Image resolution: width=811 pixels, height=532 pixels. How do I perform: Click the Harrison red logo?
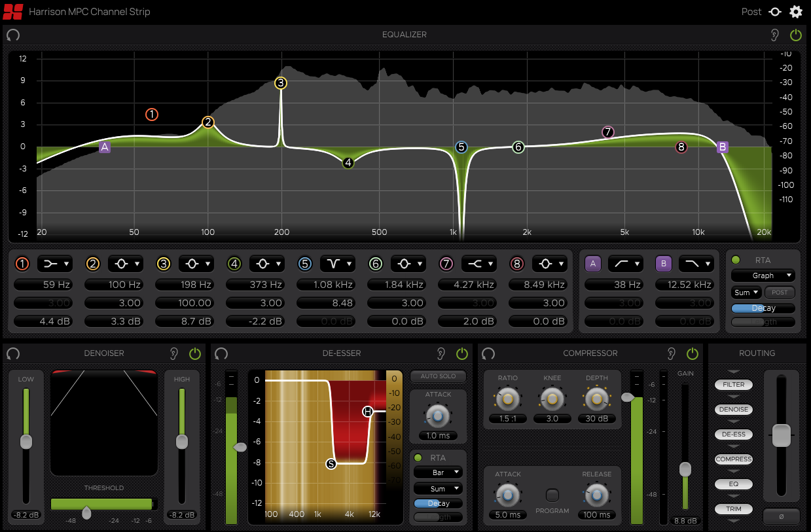coord(12,12)
